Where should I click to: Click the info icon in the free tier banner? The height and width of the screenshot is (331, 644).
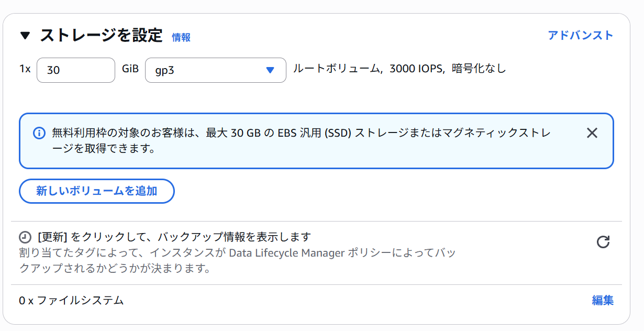click(x=39, y=133)
